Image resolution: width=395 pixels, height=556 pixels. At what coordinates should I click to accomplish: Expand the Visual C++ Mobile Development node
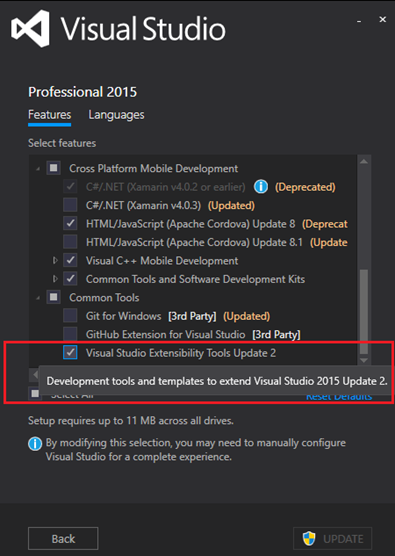tap(55, 261)
